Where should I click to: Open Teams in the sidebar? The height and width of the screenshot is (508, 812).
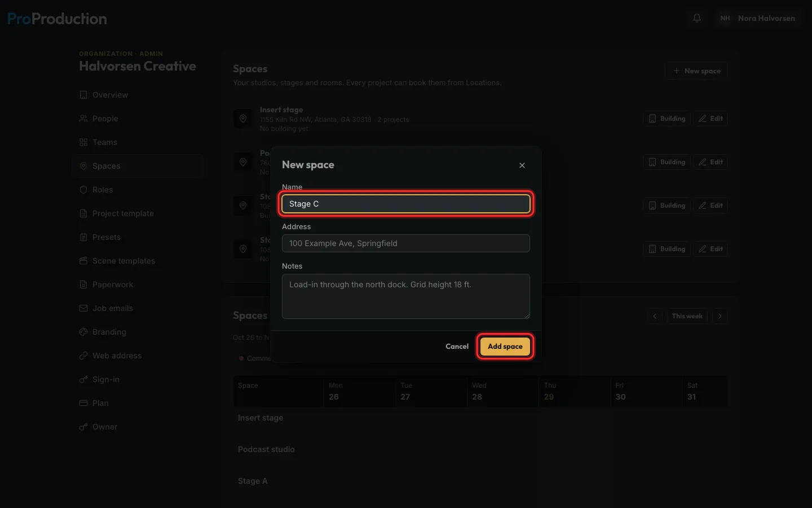click(x=138, y=142)
